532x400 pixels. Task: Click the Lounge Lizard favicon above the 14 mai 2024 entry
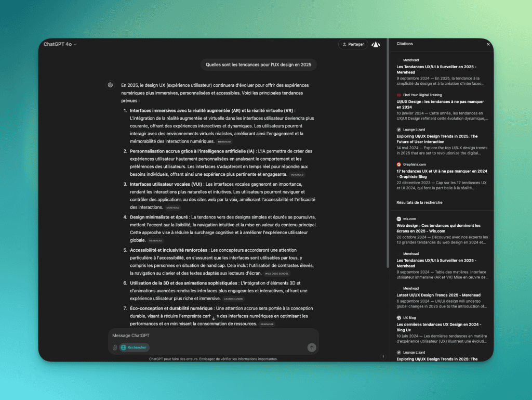tap(398, 130)
